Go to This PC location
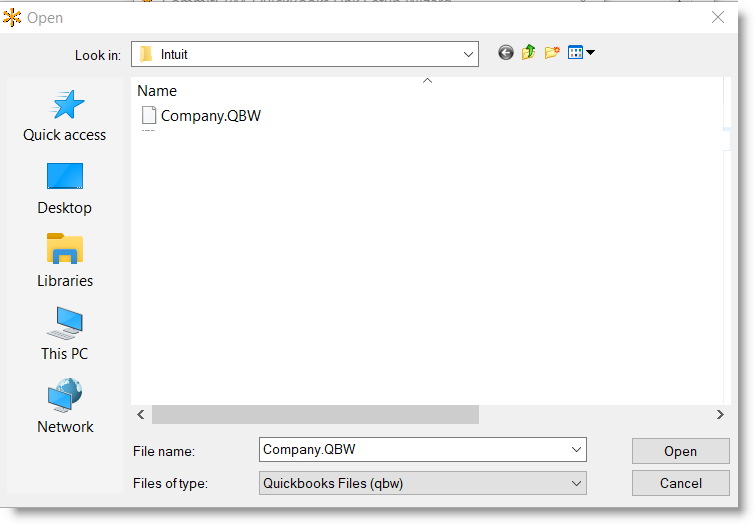Viewport: 754px width, 524px height. (65, 322)
